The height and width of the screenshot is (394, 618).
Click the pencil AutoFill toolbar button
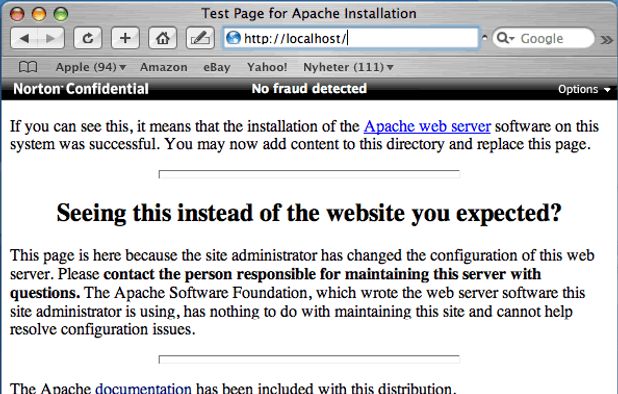tap(200, 38)
